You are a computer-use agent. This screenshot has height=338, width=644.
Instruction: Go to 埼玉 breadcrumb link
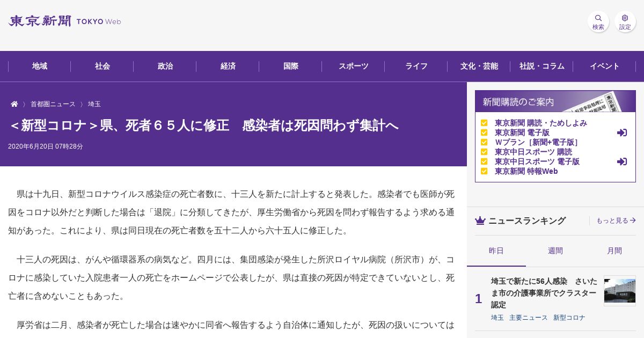tap(94, 104)
